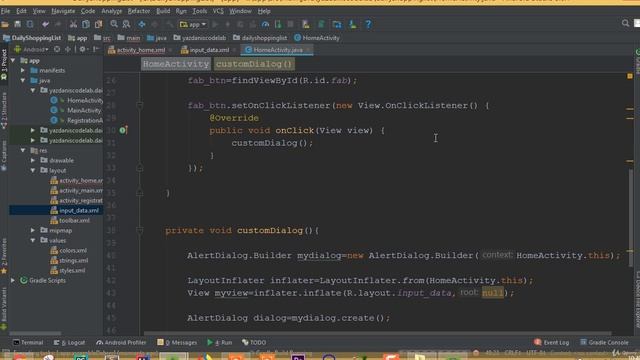Click dailyshoppinglist breadcrumb folder
640x360 pixels.
pos(260,38)
